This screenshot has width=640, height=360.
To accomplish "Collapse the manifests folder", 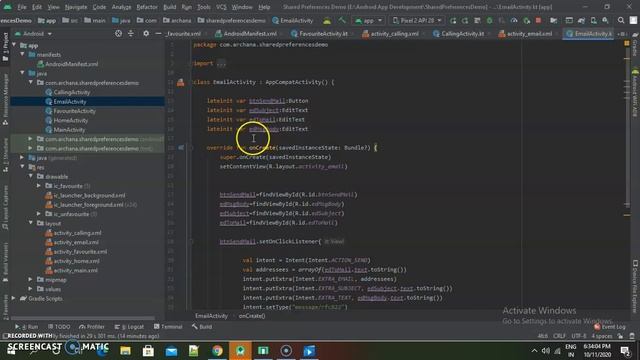I will point(23,54).
